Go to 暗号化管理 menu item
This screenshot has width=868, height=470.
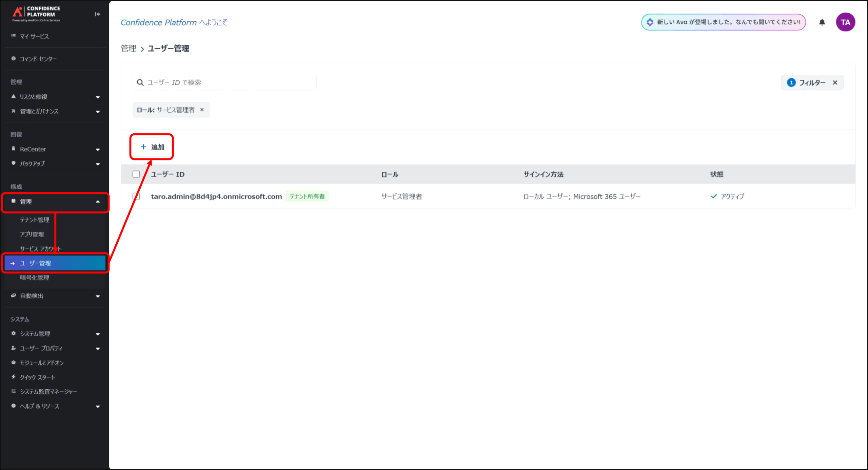(35, 278)
